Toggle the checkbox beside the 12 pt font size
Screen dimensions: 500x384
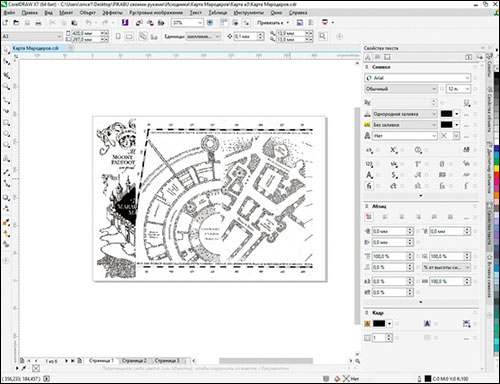475,89
